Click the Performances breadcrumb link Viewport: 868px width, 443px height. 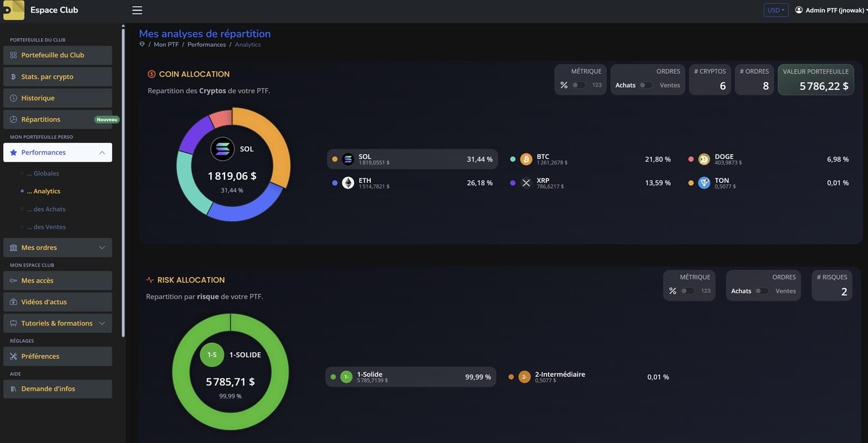[x=206, y=45]
